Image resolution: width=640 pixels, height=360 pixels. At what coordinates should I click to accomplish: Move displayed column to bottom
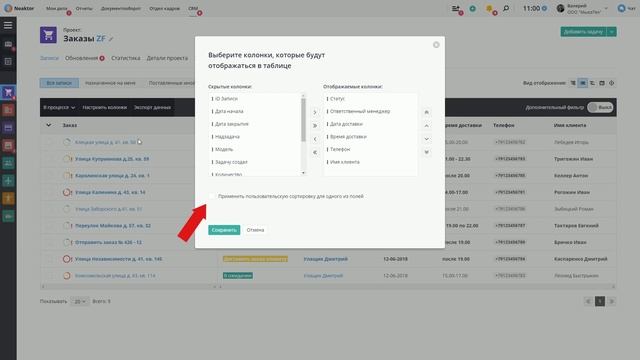(426, 152)
